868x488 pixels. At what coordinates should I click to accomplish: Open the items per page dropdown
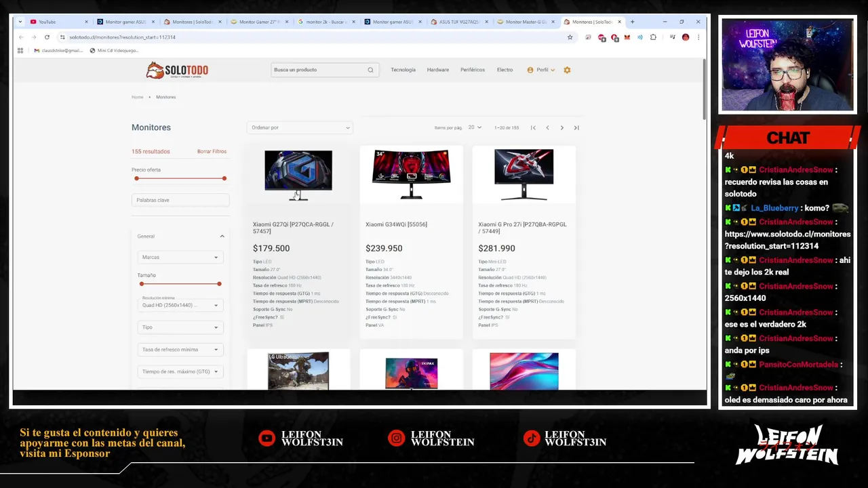[475, 127]
